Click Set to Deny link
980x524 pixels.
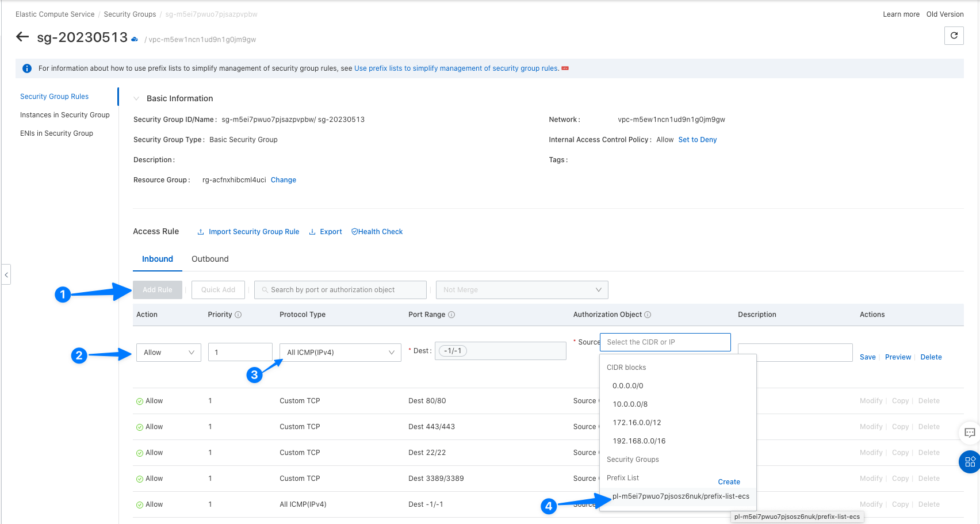(697, 140)
